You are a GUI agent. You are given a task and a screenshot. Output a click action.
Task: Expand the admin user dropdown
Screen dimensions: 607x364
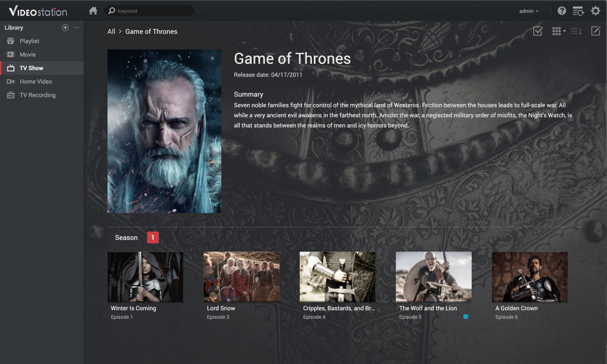click(529, 11)
